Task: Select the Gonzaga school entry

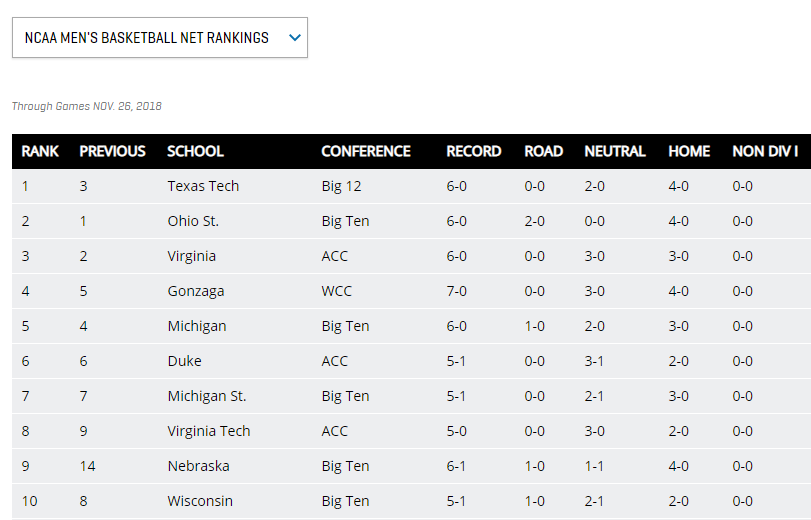Action: click(x=195, y=291)
